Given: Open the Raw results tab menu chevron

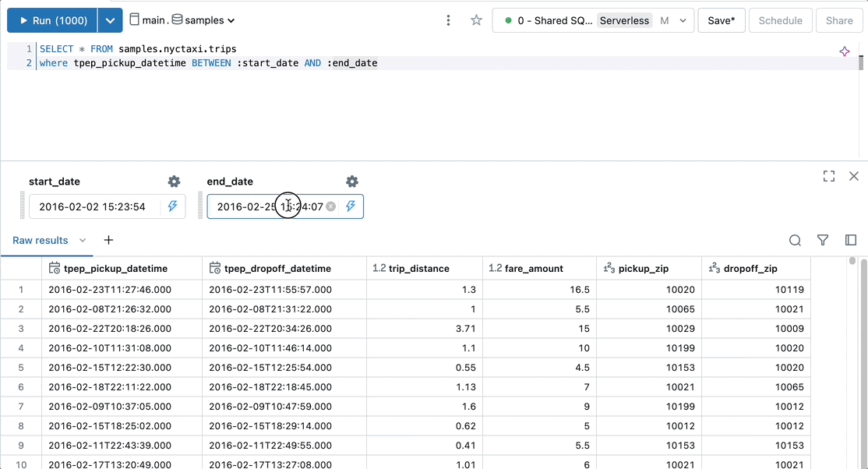Looking at the screenshot, I should 83,240.
